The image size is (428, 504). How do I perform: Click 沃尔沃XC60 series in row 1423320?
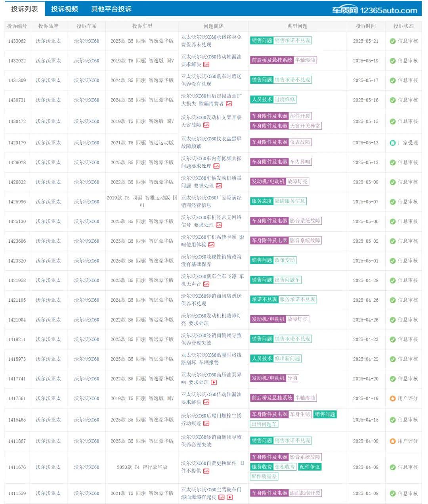(x=87, y=261)
